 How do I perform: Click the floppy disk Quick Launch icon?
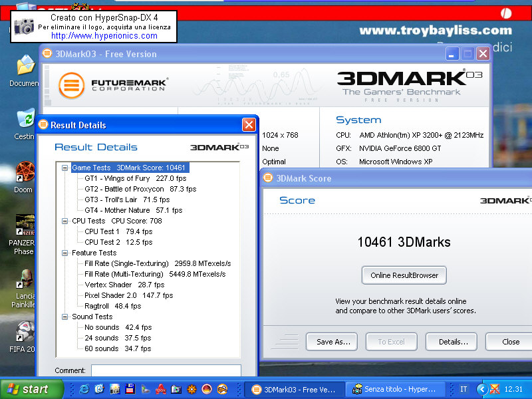point(130,389)
